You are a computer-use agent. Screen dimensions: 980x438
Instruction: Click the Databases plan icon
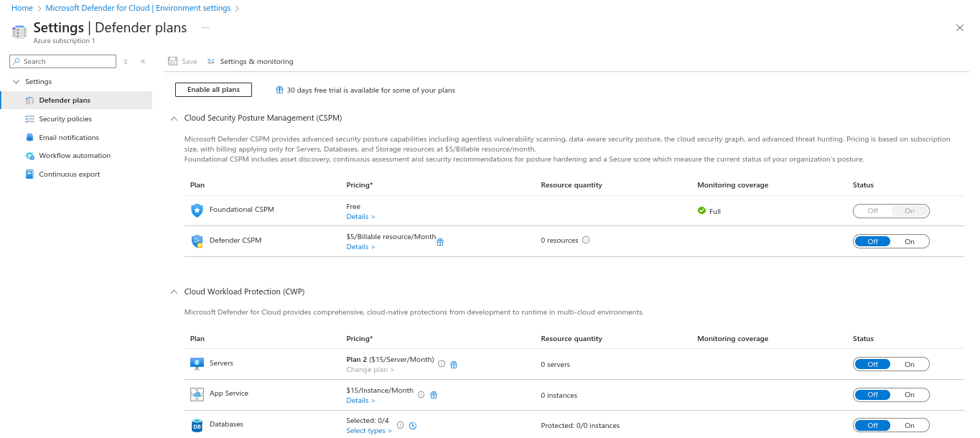coord(197,425)
